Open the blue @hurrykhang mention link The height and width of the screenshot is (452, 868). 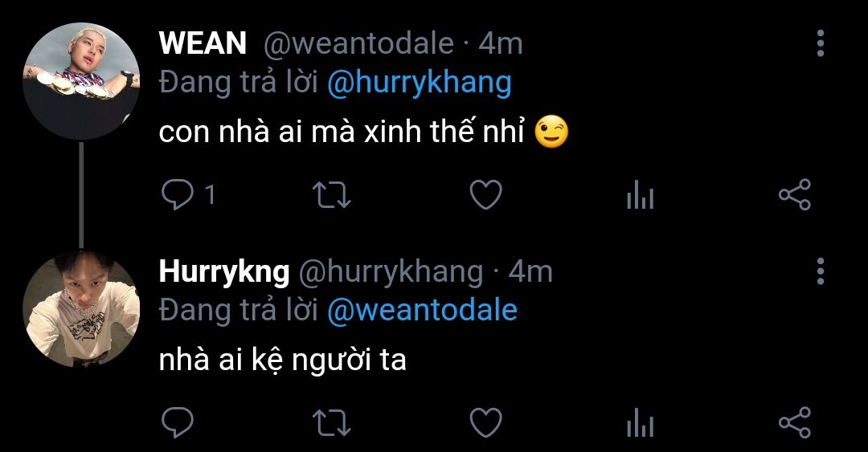[419, 83]
